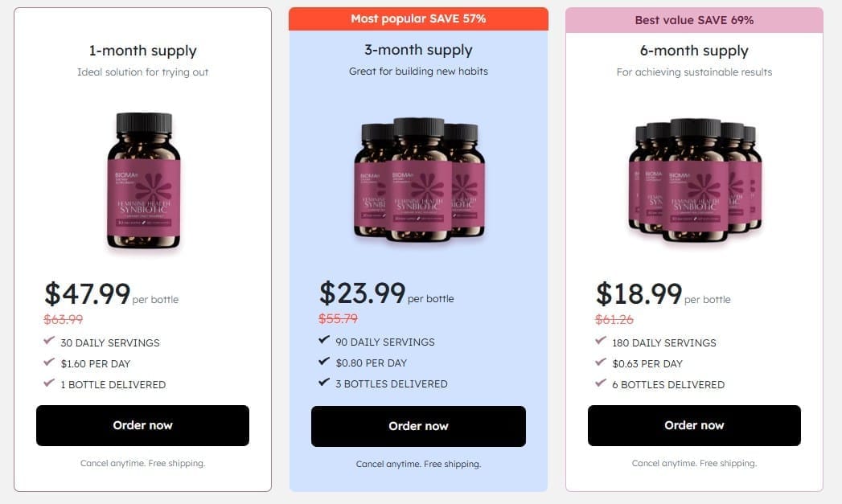
Task: Click Order now for 3-month supply
Action: [x=418, y=426]
